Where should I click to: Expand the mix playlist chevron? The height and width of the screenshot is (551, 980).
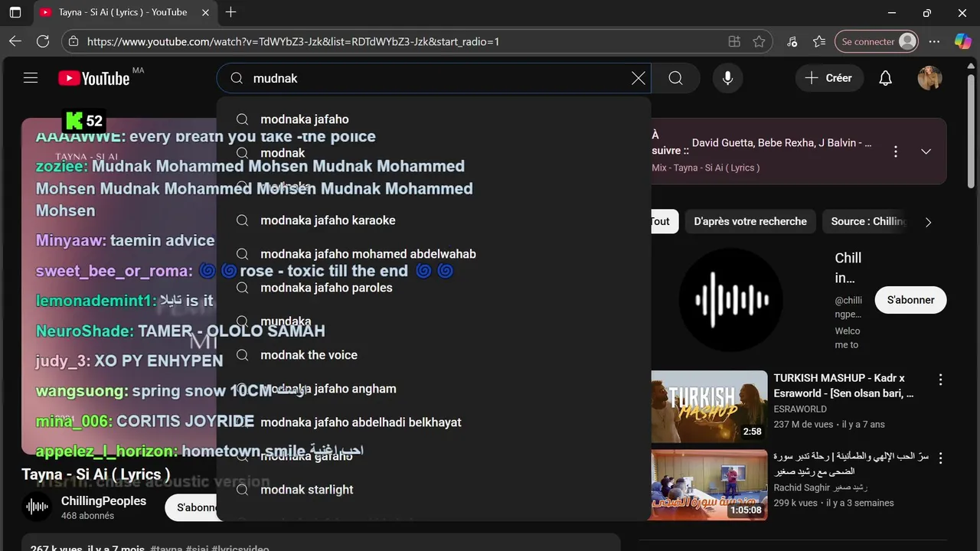[926, 152]
